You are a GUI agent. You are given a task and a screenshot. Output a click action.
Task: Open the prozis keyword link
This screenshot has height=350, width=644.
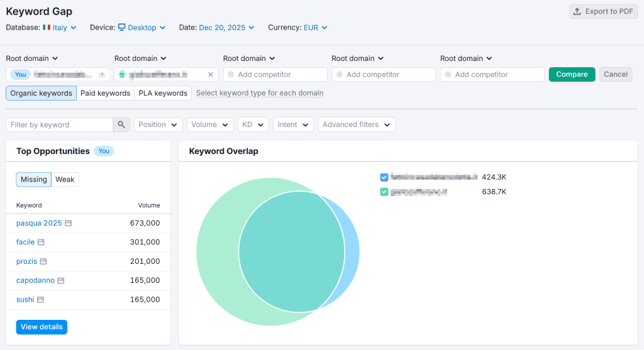pyautogui.click(x=26, y=261)
